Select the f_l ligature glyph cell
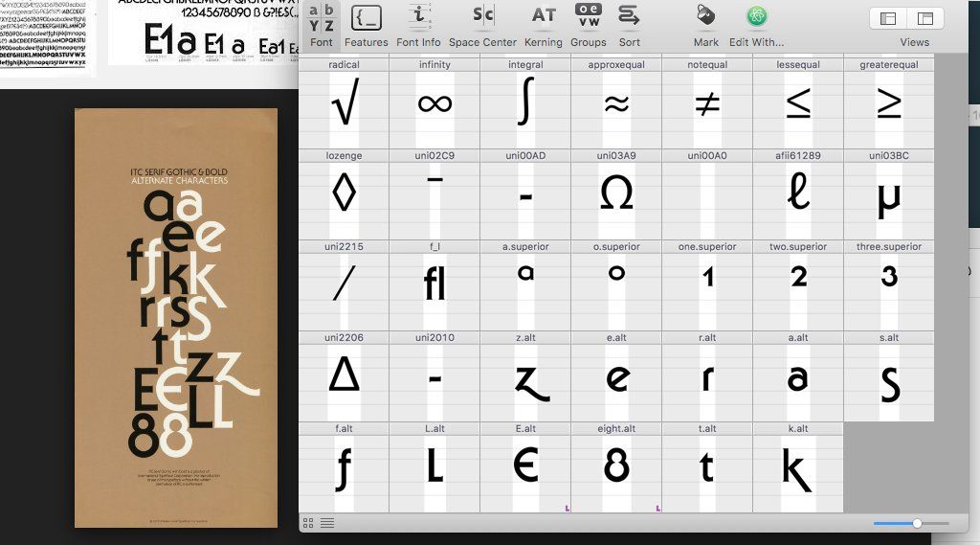The height and width of the screenshot is (545, 980). (434, 285)
